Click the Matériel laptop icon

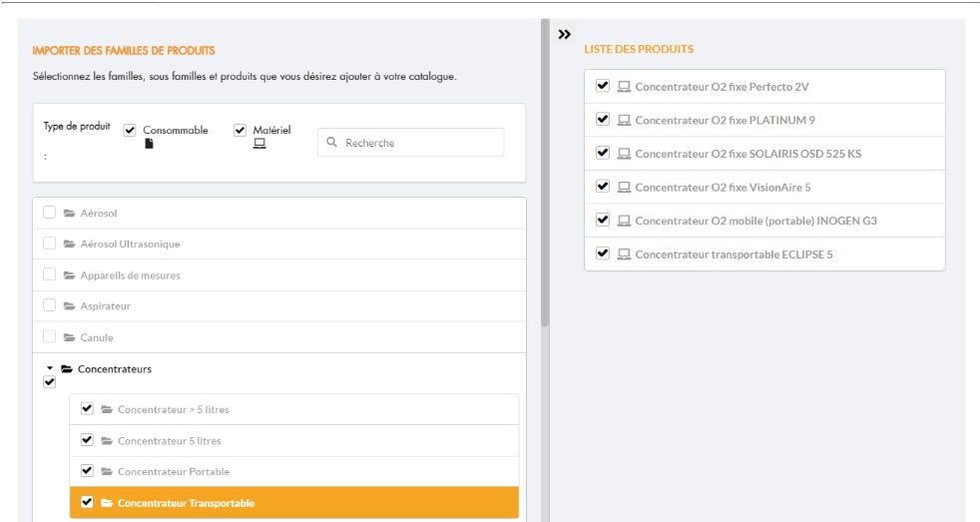coord(259,143)
